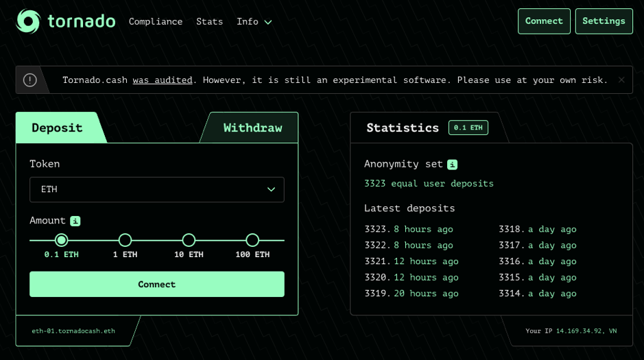Click the tornado wordmark text

click(x=82, y=21)
